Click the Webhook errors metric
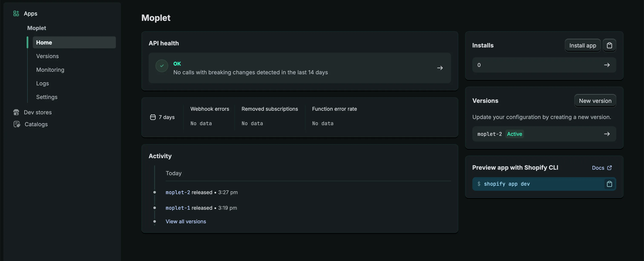644x261 pixels. (x=210, y=109)
